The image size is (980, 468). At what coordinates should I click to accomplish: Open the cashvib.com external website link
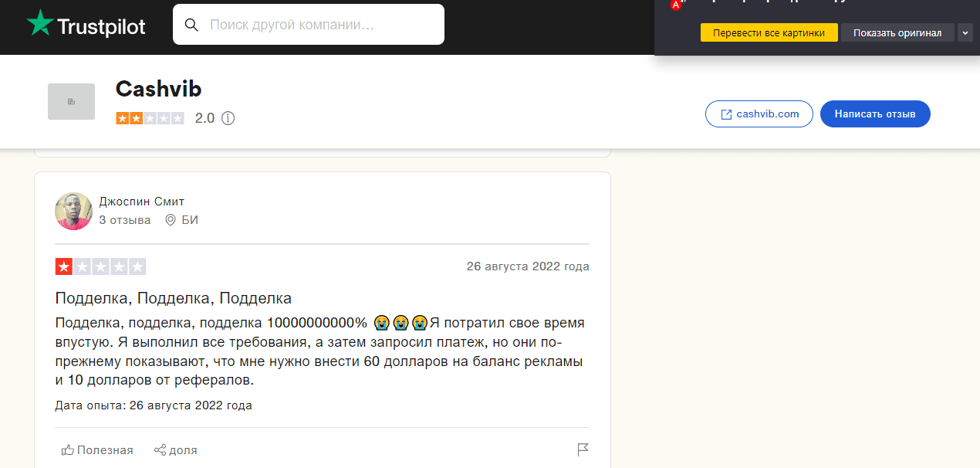tap(759, 114)
